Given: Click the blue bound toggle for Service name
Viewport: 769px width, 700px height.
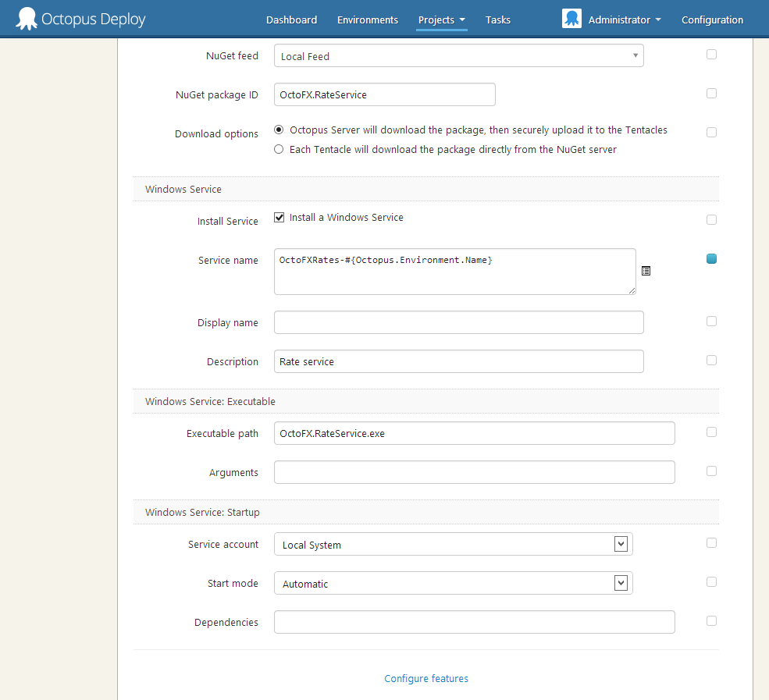Looking at the screenshot, I should 711,259.
